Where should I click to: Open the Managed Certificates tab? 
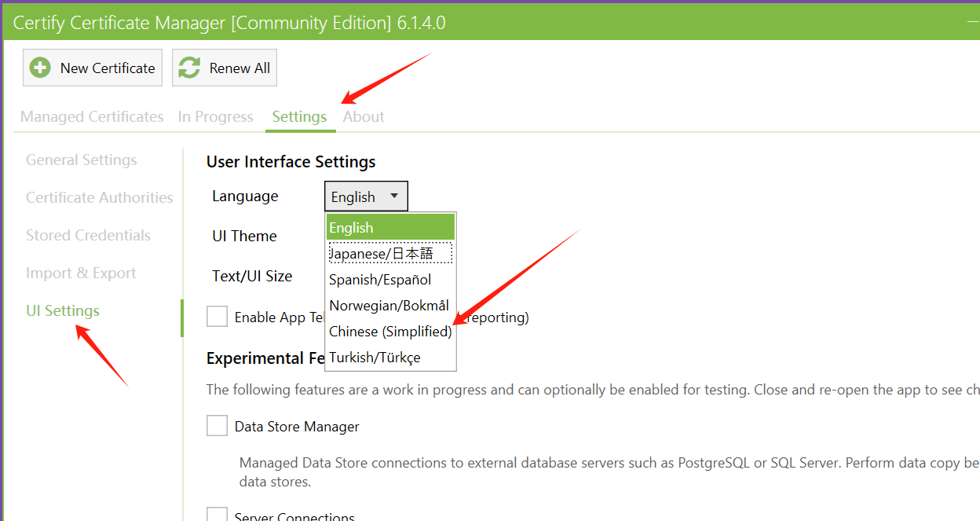click(92, 116)
